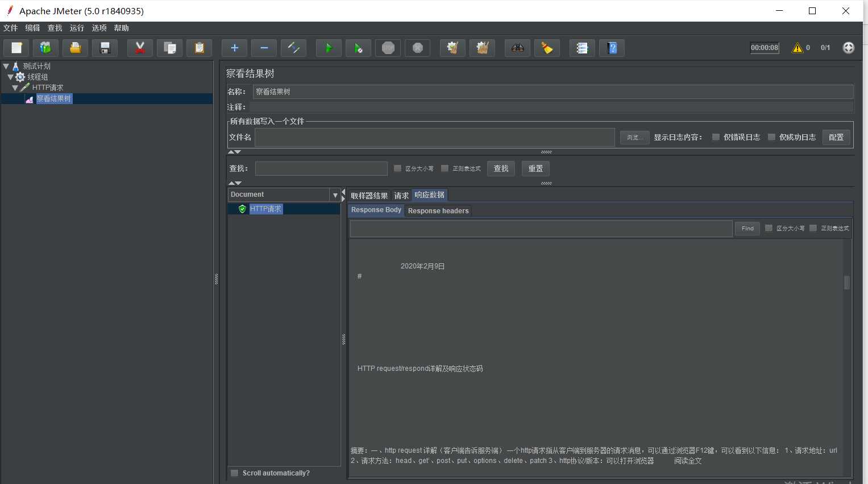Click the response body Find text field
The image size is (868, 484).
[x=541, y=229]
